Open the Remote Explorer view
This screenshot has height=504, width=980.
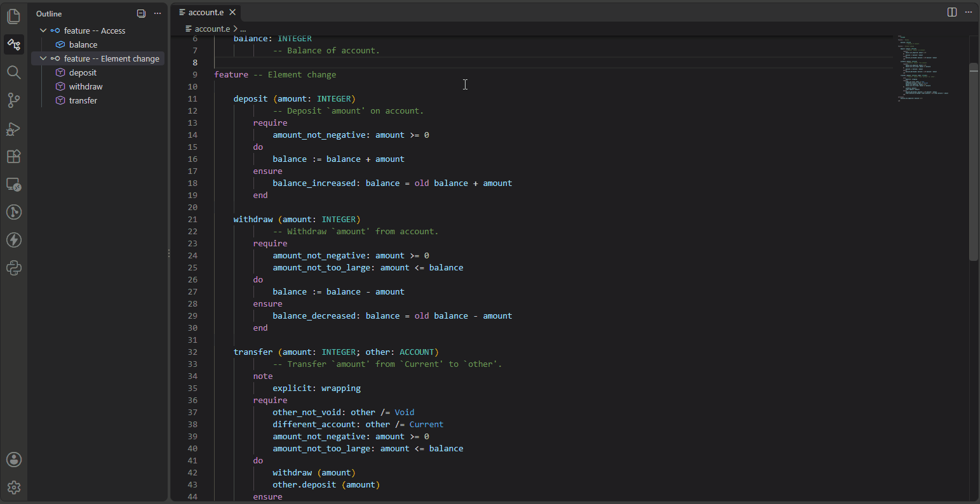[14, 185]
